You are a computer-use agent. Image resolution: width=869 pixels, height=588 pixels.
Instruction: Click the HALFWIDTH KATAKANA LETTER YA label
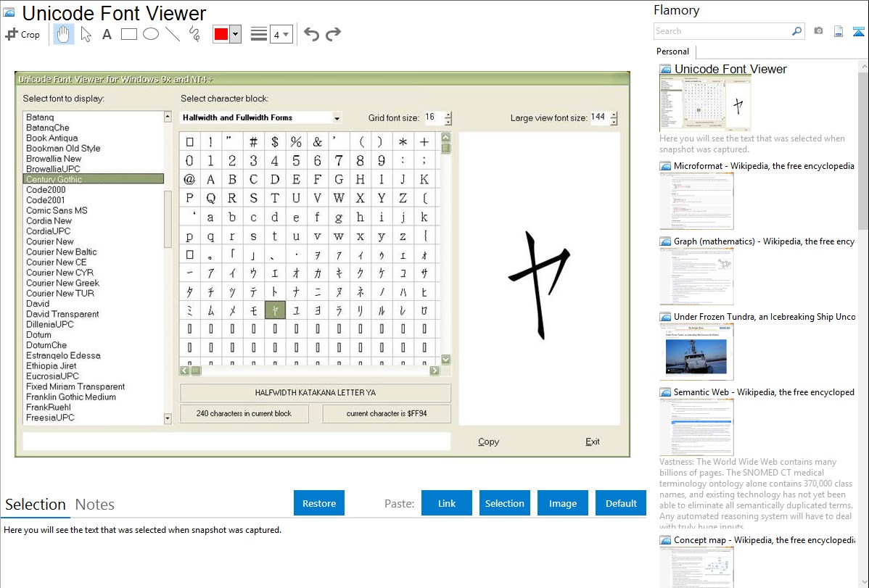316,392
